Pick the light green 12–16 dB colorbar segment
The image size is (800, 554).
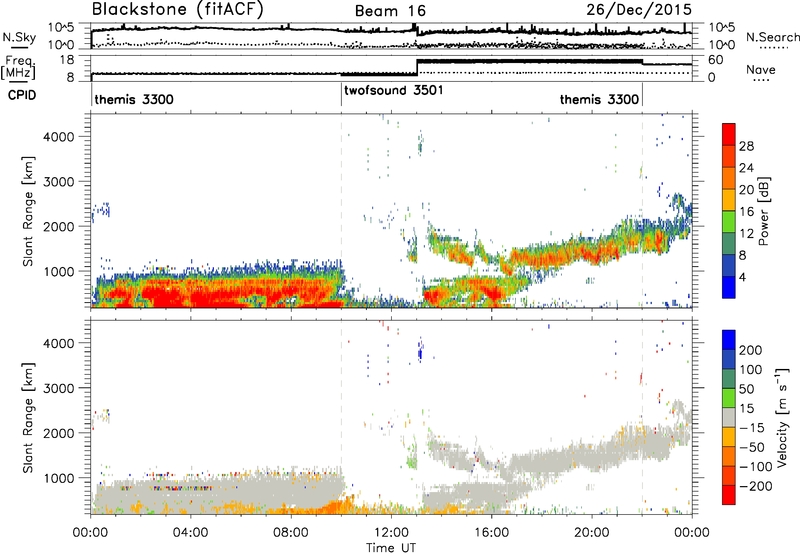point(729,222)
